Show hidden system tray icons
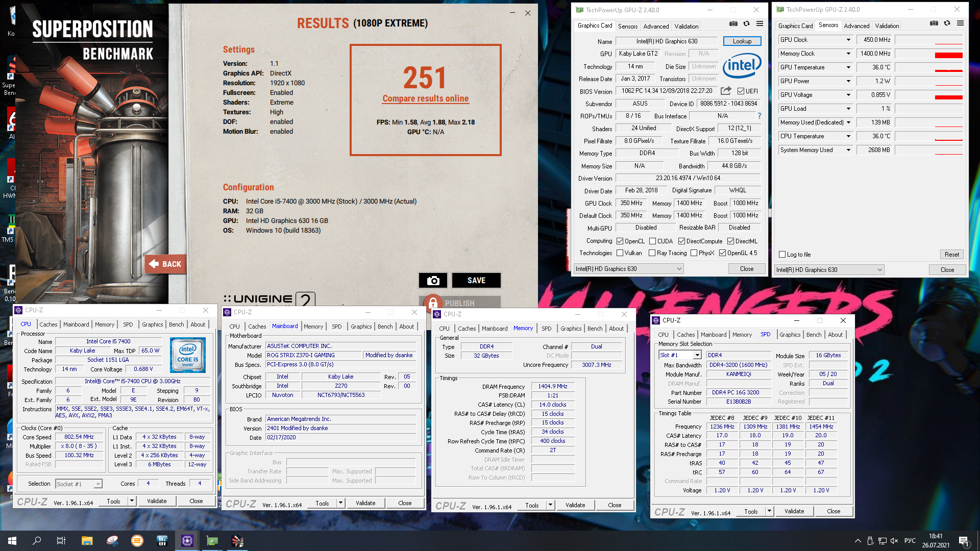 click(x=857, y=541)
